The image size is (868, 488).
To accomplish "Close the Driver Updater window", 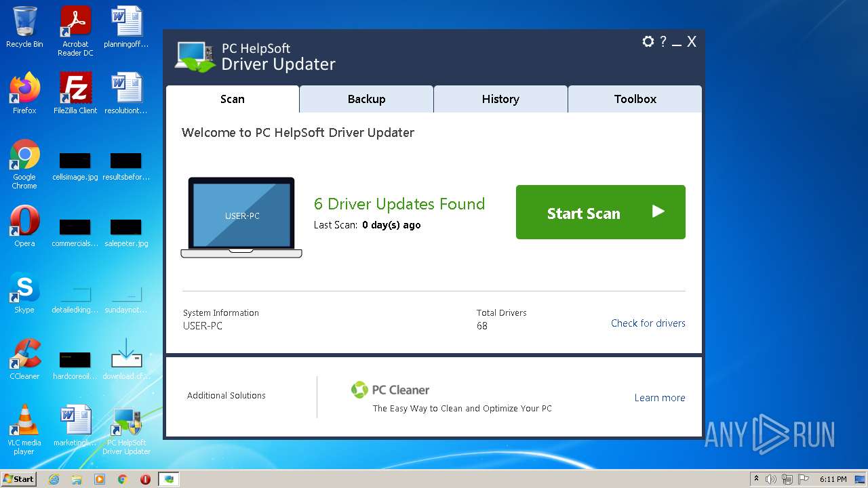I will (692, 41).
